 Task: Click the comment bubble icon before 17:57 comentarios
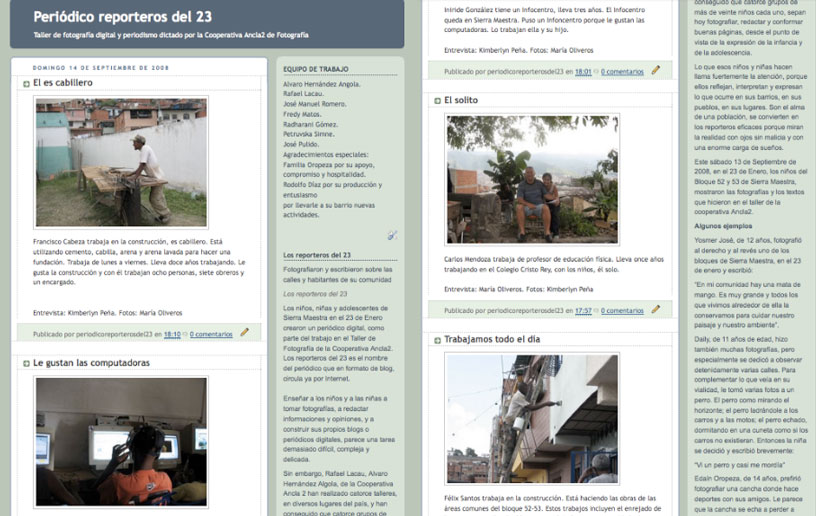click(596, 311)
